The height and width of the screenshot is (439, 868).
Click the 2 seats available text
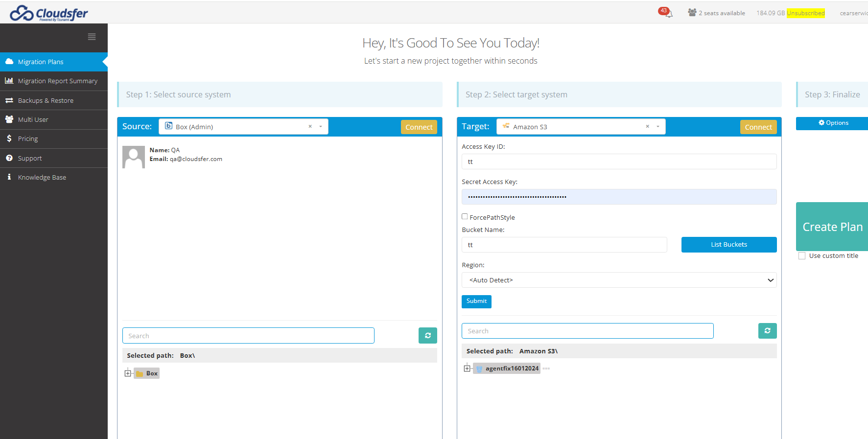722,13
